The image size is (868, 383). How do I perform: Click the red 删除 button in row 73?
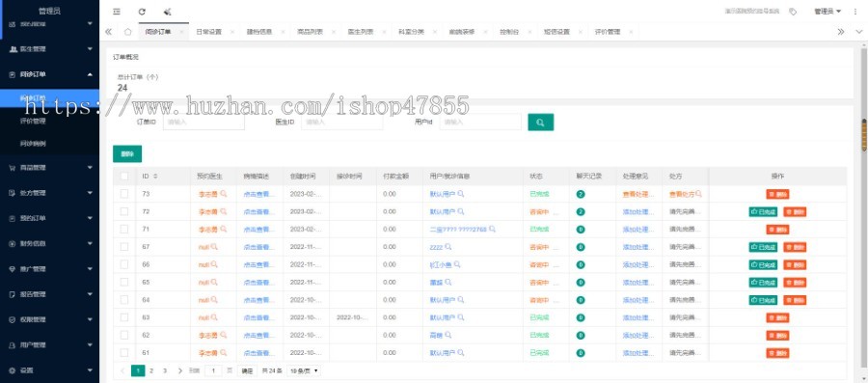[777, 194]
